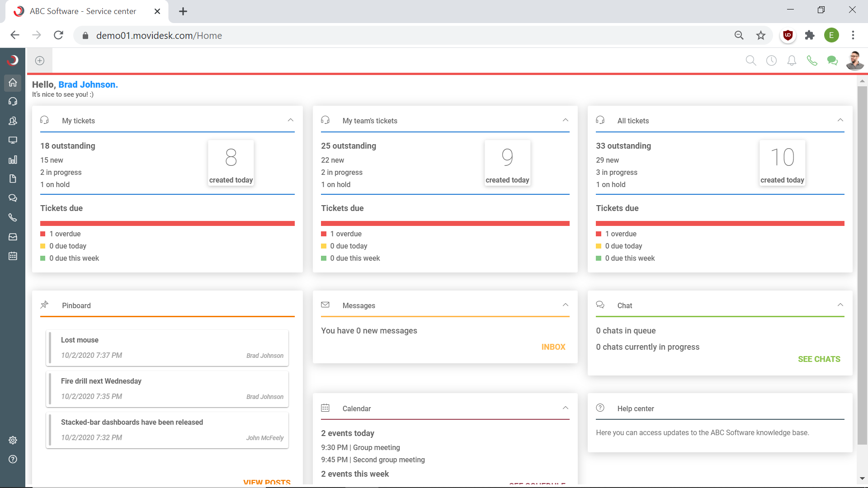
Task: Collapse the All tickets panel
Action: 840,120
